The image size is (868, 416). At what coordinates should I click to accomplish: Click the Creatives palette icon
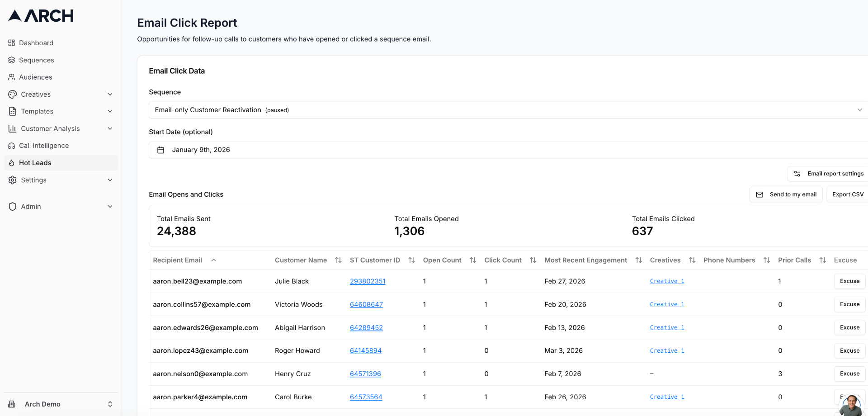[13, 95]
